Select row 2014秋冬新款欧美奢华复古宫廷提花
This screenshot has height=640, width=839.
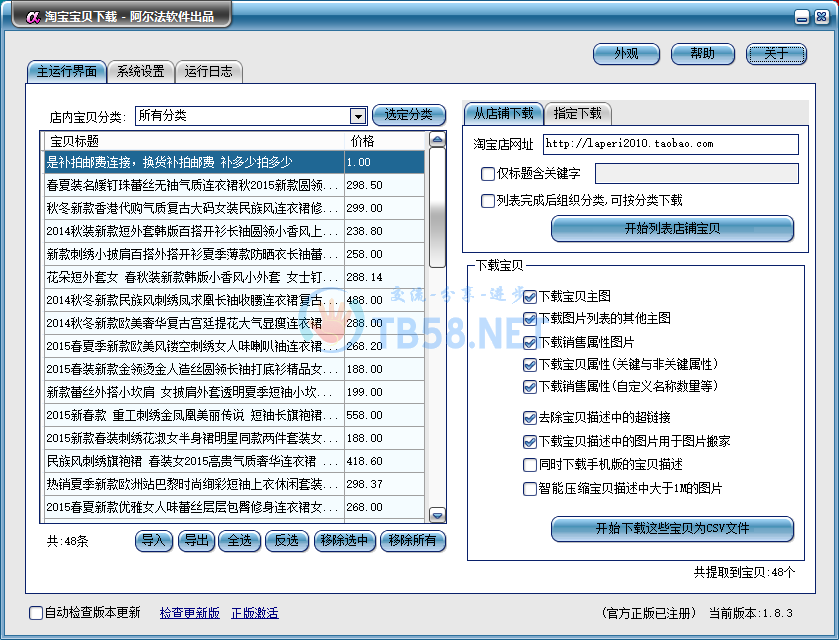point(234,323)
